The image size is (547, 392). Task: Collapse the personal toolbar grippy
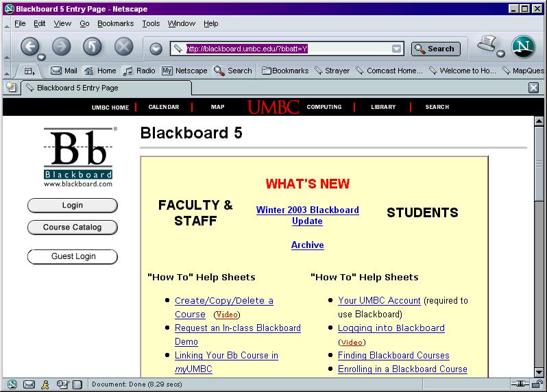[x=7, y=73]
